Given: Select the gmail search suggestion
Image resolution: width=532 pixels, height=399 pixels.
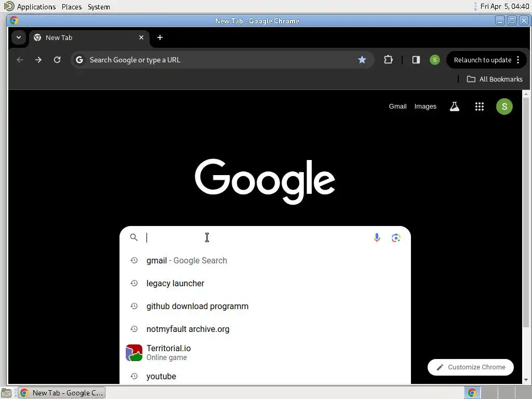Looking at the screenshot, I should pyautogui.click(x=265, y=261).
